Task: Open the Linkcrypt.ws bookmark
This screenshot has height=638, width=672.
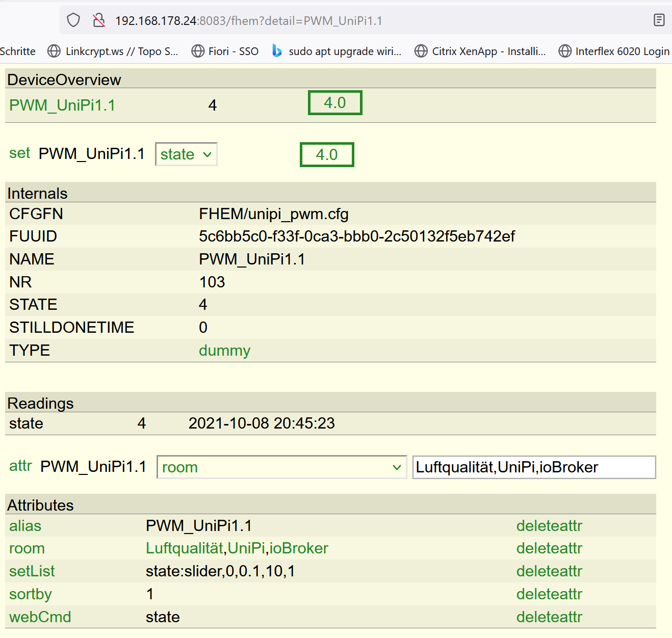Action: (x=113, y=51)
